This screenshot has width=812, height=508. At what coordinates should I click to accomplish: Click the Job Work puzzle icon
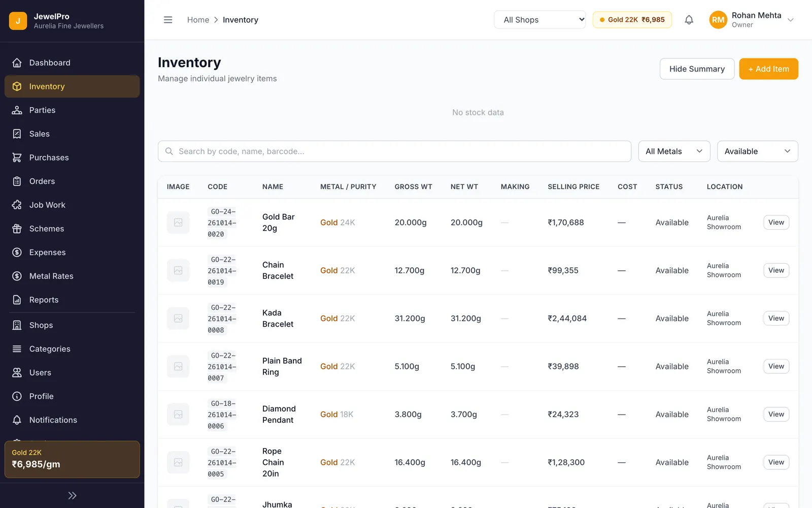pyautogui.click(x=17, y=205)
